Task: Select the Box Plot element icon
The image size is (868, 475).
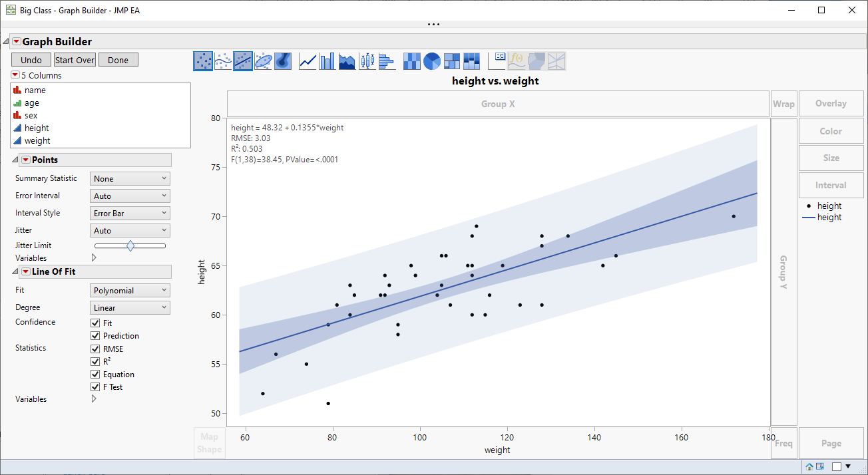Action: (367, 61)
